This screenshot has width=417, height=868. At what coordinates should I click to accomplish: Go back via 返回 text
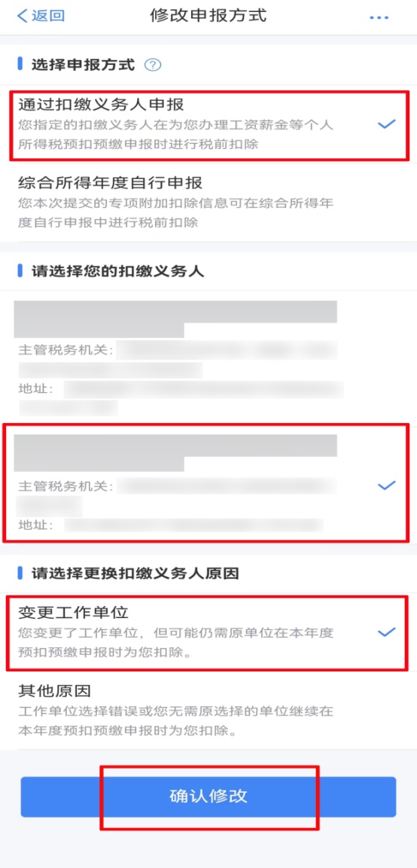(x=47, y=16)
